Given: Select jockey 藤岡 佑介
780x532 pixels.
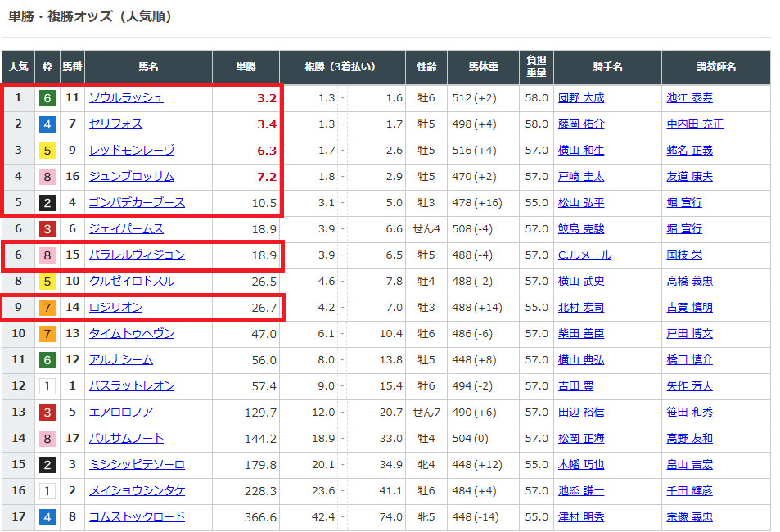Looking at the screenshot, I should click(581, 124).
